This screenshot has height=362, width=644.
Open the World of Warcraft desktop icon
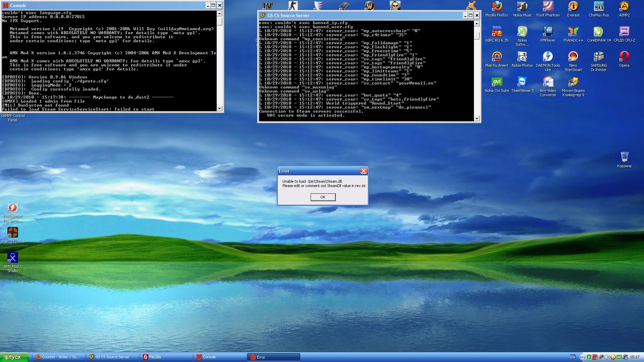click(x=369, y=5)
